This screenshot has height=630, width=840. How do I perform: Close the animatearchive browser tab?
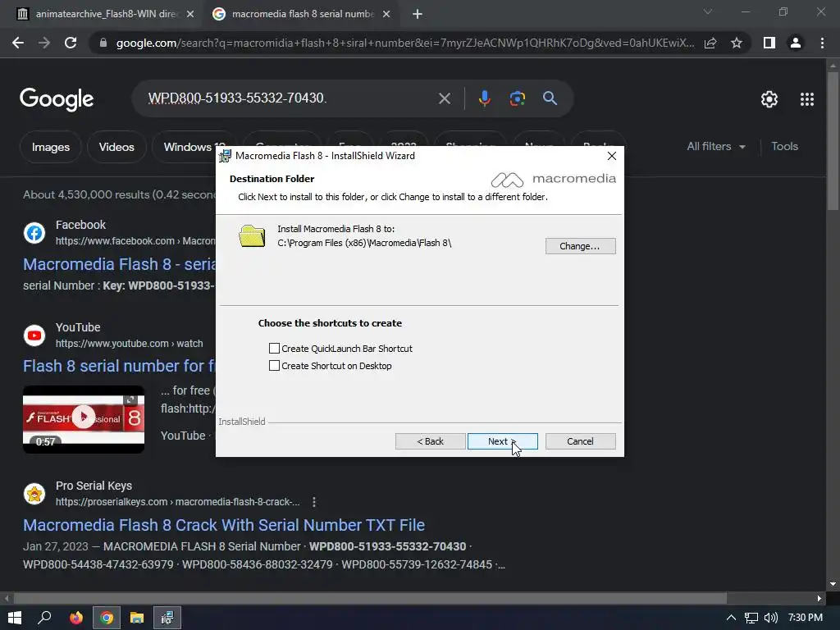[190, 15]
